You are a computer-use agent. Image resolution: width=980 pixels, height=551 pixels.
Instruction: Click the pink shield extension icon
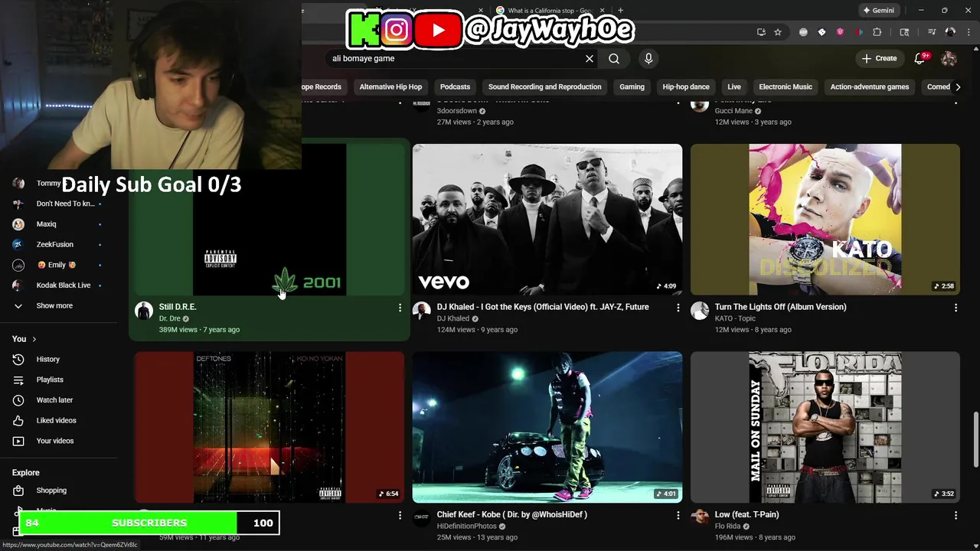coord(840,32)
